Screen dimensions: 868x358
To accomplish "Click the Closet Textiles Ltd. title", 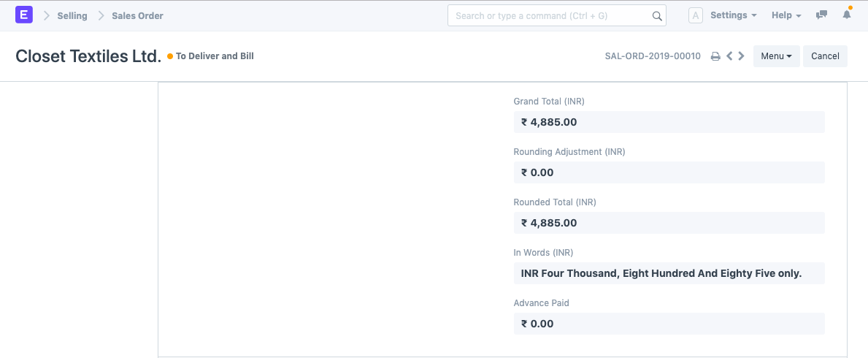I will (88, 56).
